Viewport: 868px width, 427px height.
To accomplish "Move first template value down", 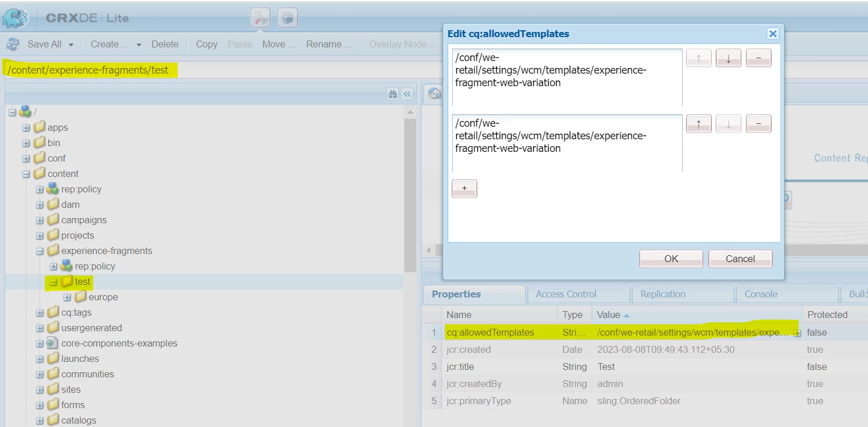I will [729, 58].
